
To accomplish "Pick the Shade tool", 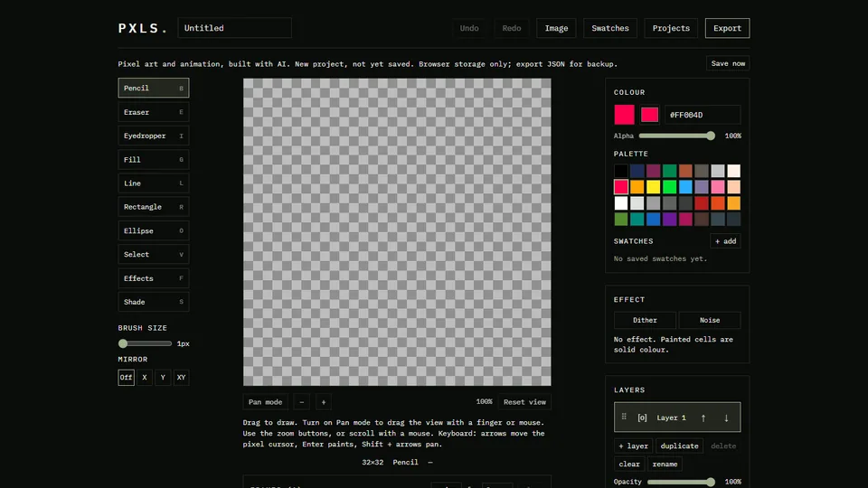I will click(x=154, y=302).
